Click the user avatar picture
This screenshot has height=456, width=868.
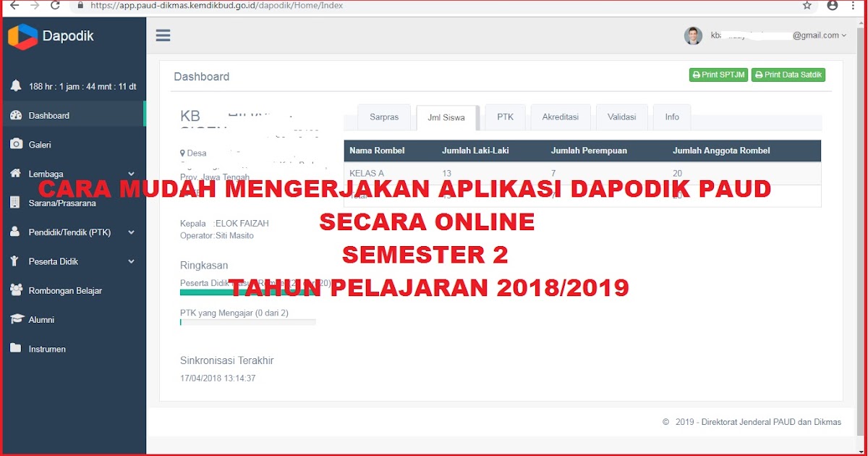(x=693, y=35)
